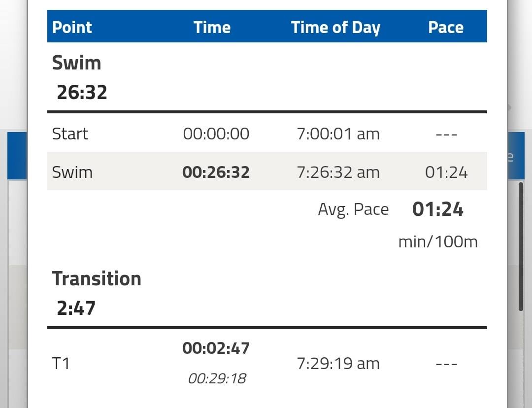Click the bold 00:26:32 swim time
The height and width of the screenshot is (408, 532).
[216, 172]
